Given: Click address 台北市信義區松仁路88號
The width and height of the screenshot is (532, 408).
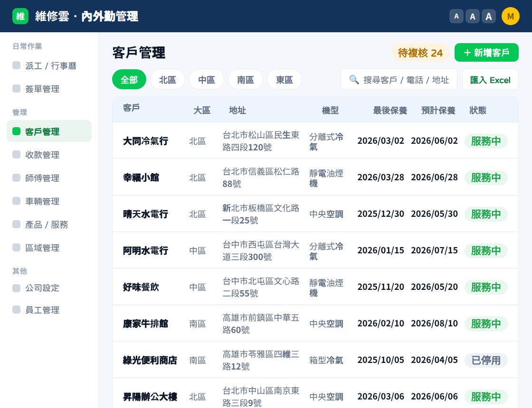Looking at the screenshot, I should click(x=261, y=177).
